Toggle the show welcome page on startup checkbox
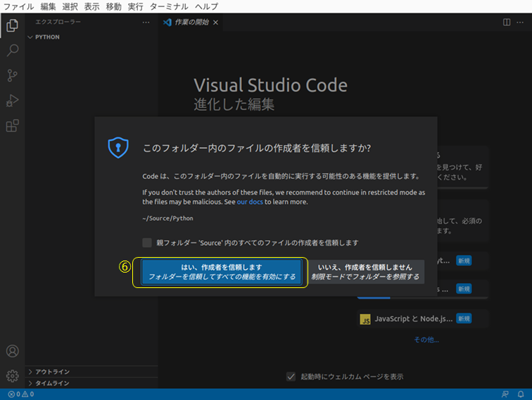This screenshot has height=400, width=532. pyautogui.click(x=291, y=377)
